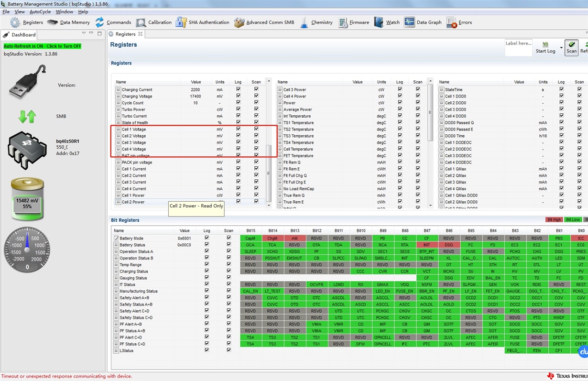Click the SLEEP bit of Operation Status A

250,251
